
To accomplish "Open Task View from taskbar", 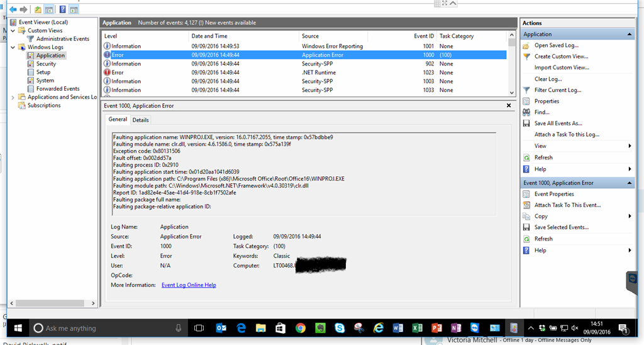I will tap(199, 328).
